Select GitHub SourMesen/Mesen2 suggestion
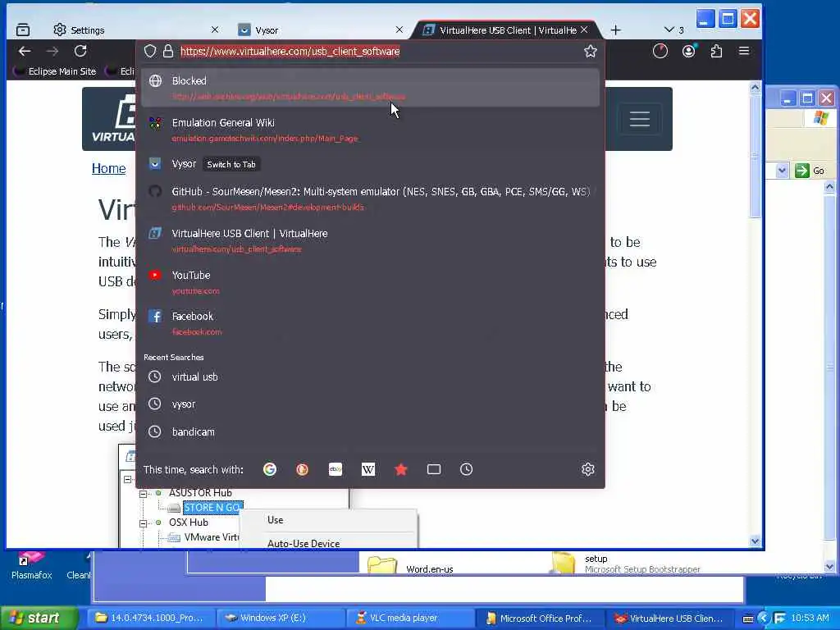The height and width of the screenshot is (630, 840). click(370, 199)
